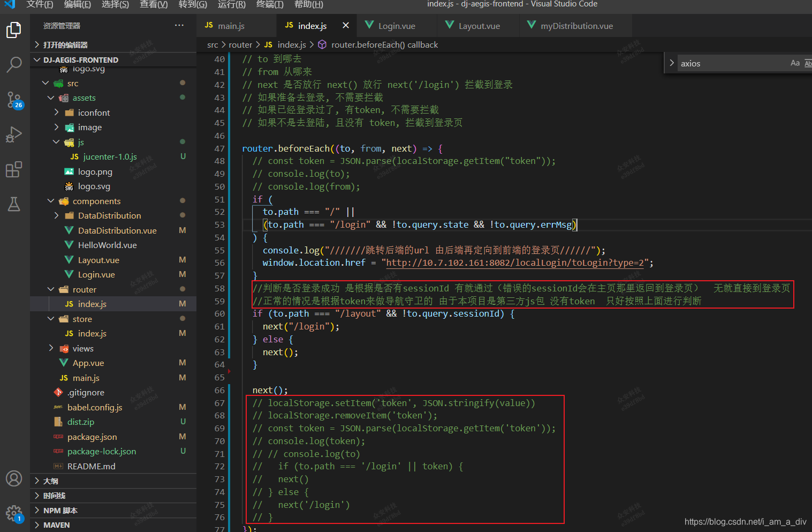Collapse the assets folder
This screenshot has width=812, height=532.
click(x=113, y=98)
